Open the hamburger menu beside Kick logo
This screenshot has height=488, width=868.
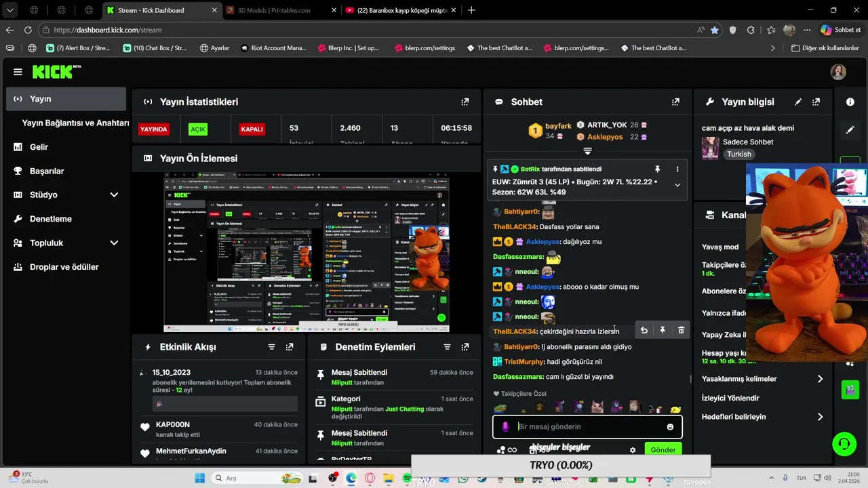point(18,72)
